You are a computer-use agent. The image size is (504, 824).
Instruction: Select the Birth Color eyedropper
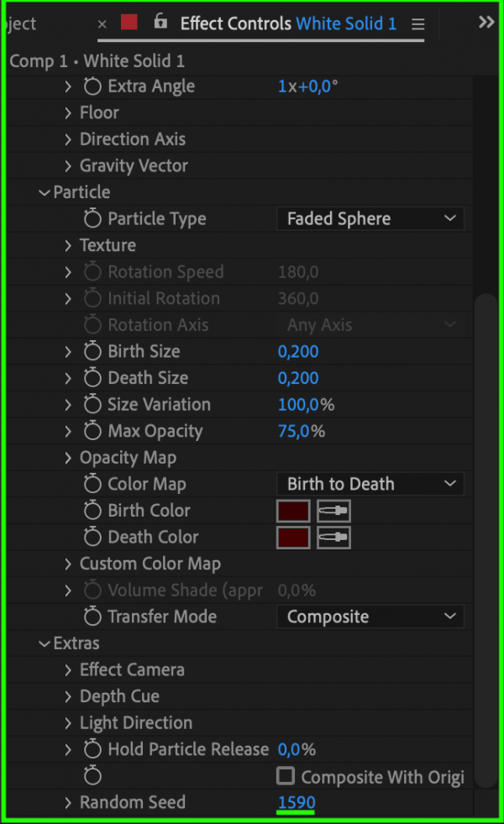coord(333,510)
